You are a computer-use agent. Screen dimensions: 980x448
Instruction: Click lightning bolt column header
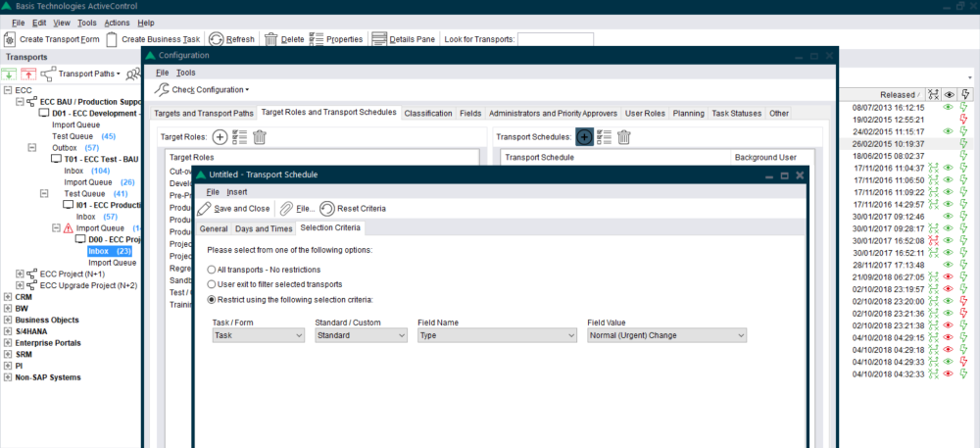click(965, 94)
